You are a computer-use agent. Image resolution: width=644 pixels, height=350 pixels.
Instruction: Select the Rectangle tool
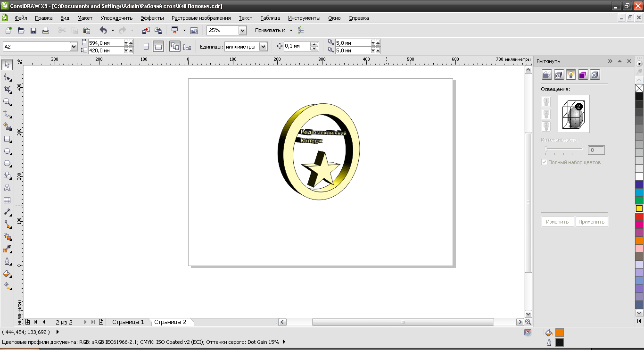point(7,139)
